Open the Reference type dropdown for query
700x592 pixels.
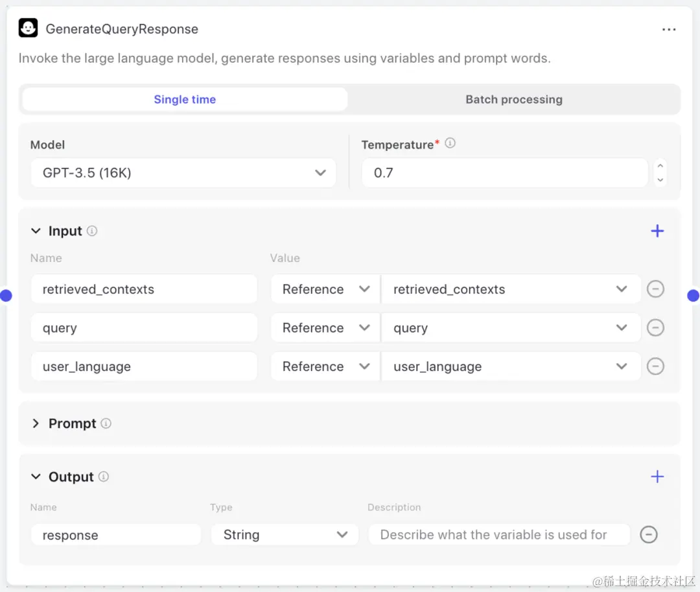point(325,328)
